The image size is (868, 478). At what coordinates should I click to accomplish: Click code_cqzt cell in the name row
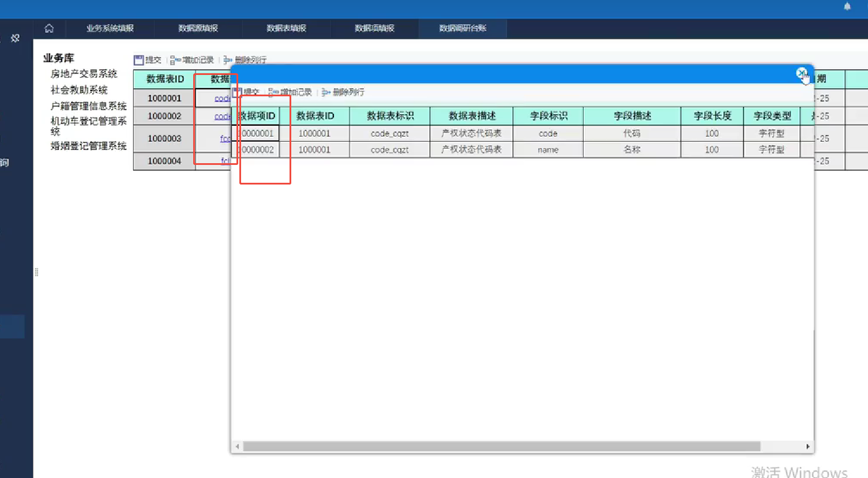tap(390, 149)
